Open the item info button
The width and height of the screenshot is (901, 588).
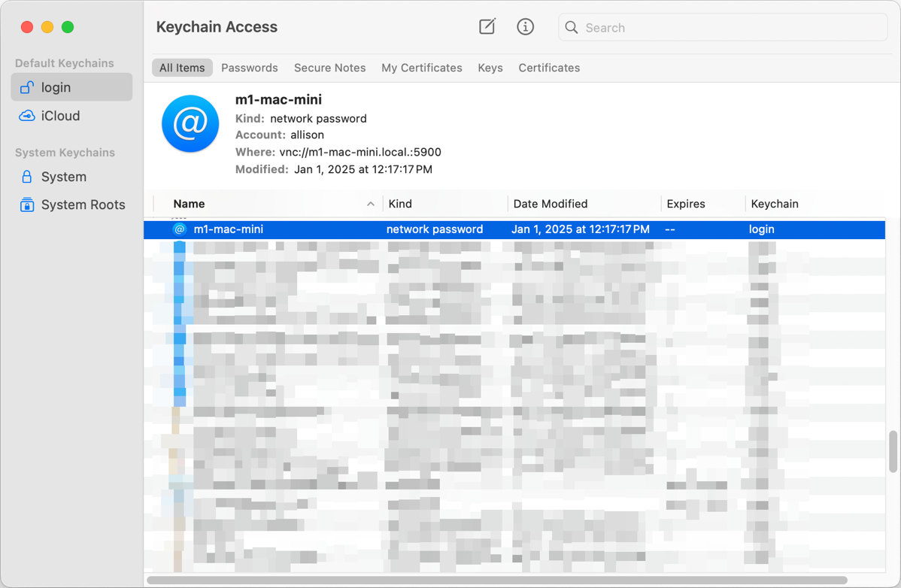[525, 27]
